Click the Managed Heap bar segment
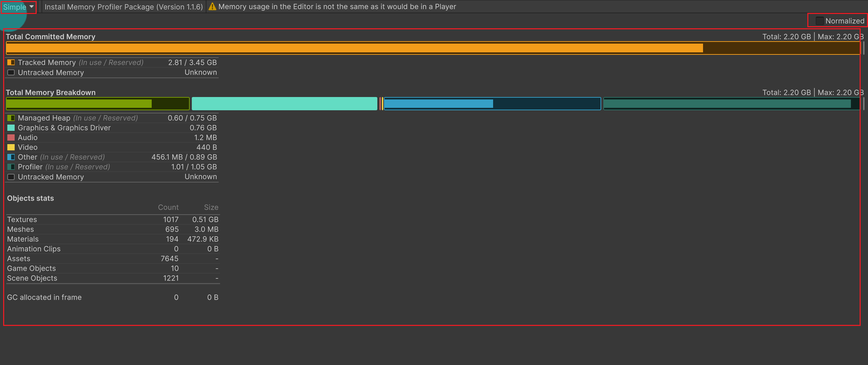Viewport: 868px width, 365px height. point(98,104)
